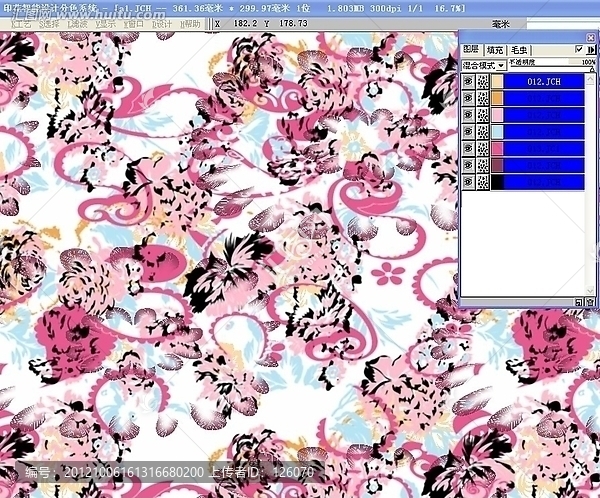The width and height of the screenshot is (600, 498).
Task: Pick the light-blue layer color swatch
Action: pyautogui.click(x=497, y=132)
